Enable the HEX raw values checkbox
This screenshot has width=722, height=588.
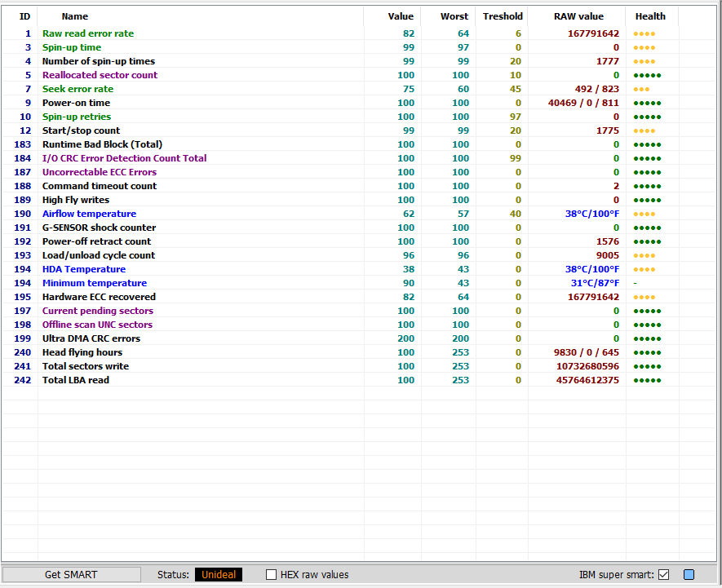[271, 575]
